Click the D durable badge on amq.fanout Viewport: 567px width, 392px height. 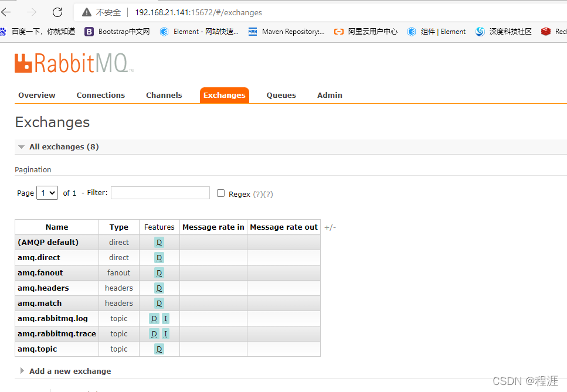pyautogui.click(x=158, y=272)
